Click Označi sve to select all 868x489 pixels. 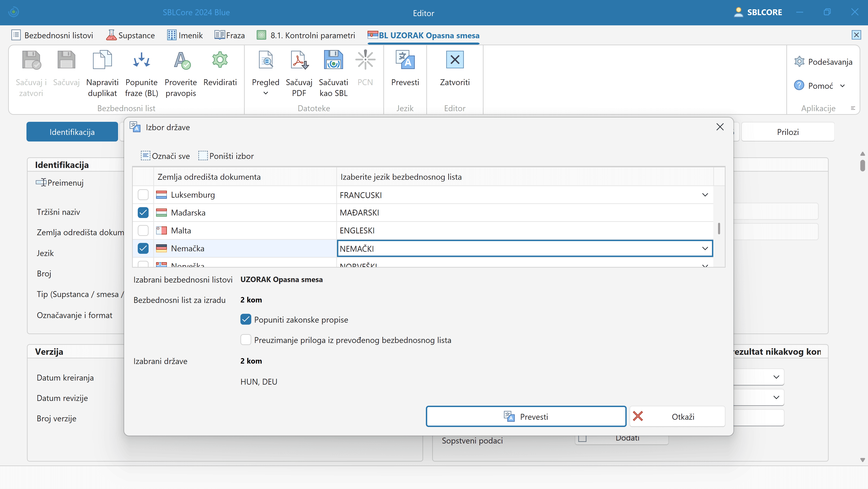click(x=166, y=156)
